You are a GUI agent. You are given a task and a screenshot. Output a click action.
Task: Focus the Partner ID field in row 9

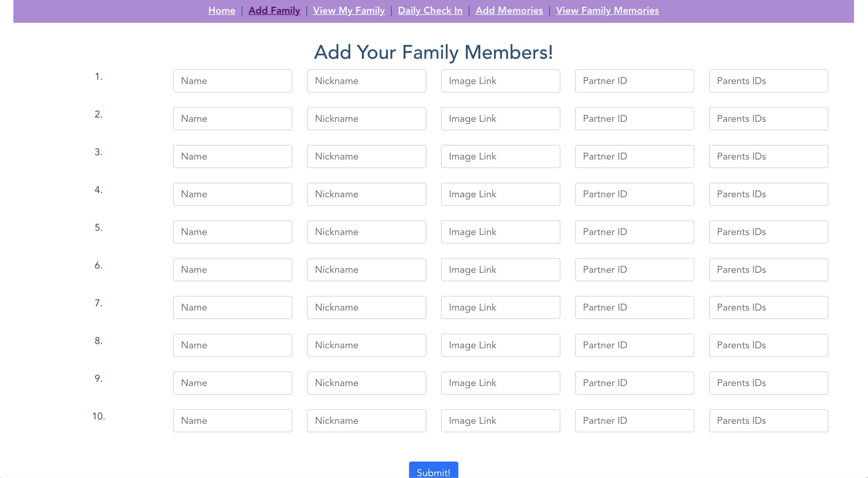634,383
